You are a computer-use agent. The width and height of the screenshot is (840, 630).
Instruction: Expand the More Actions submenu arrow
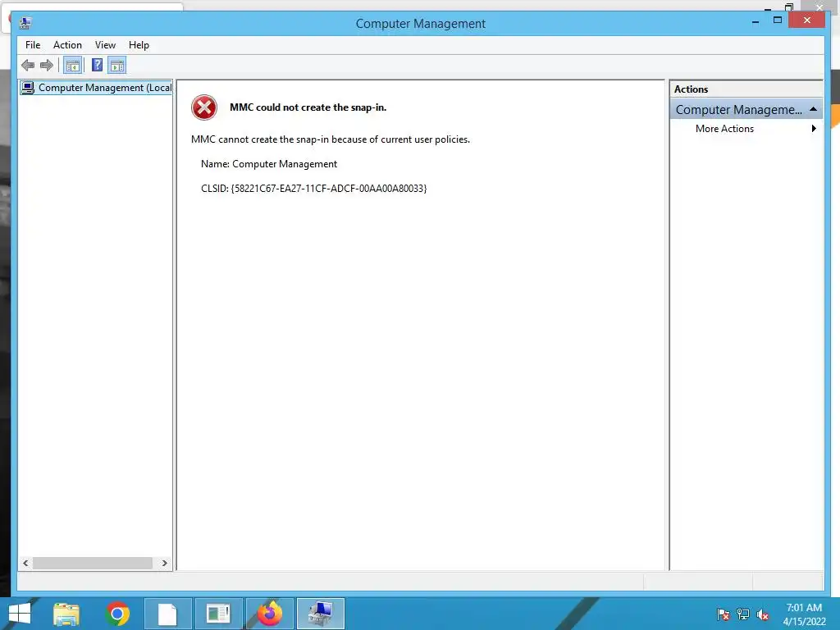coord(814,129)
